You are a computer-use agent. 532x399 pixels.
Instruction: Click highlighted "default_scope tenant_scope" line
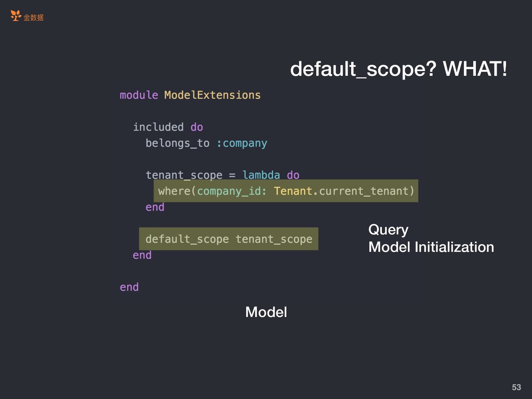229,239
